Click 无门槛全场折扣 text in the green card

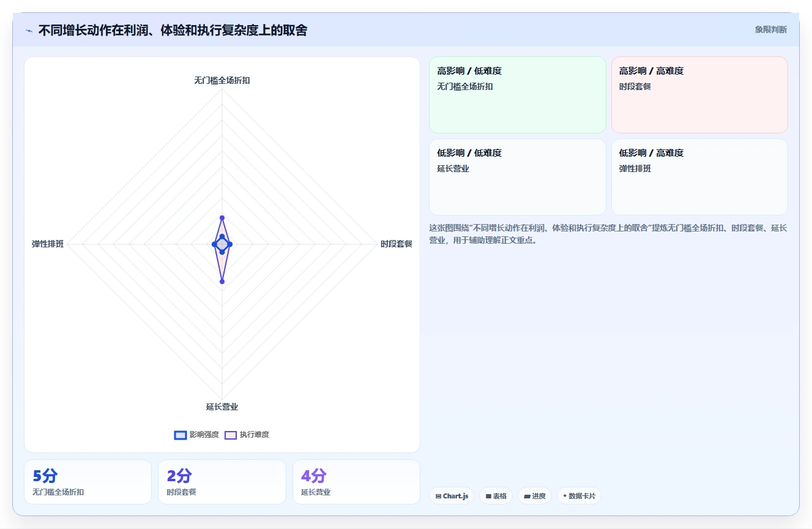pos(465,87)
